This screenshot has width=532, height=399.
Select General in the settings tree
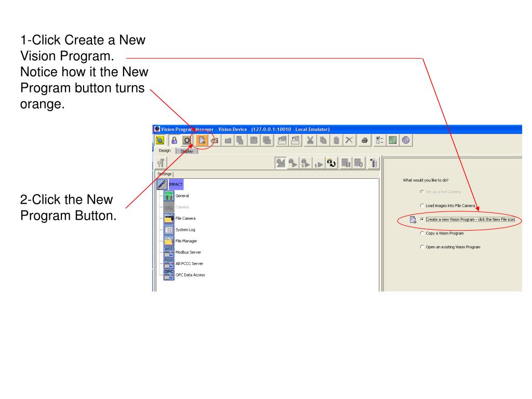pos(182,196)
